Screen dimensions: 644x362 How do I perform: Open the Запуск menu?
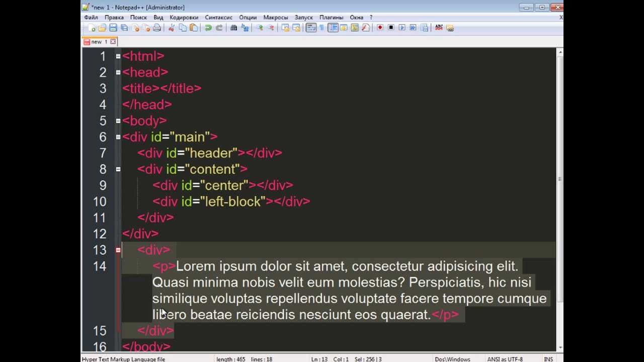pyautogui.click(x=304, y=17)
